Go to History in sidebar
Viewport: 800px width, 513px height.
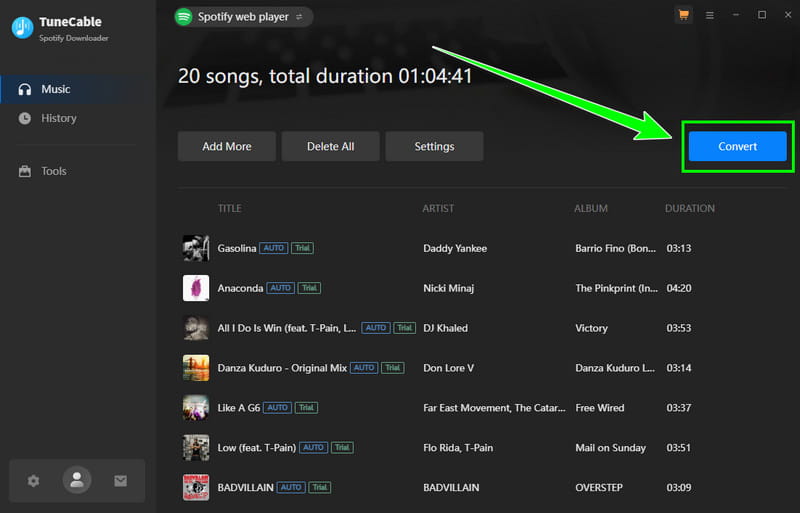58,118
